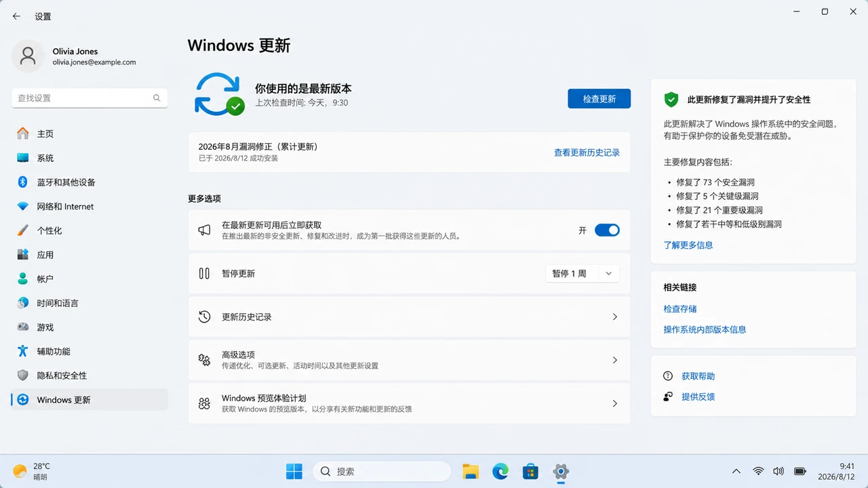Click Olivia Jones profile avatar
868x488 pixels.
(x=28, y=56)
